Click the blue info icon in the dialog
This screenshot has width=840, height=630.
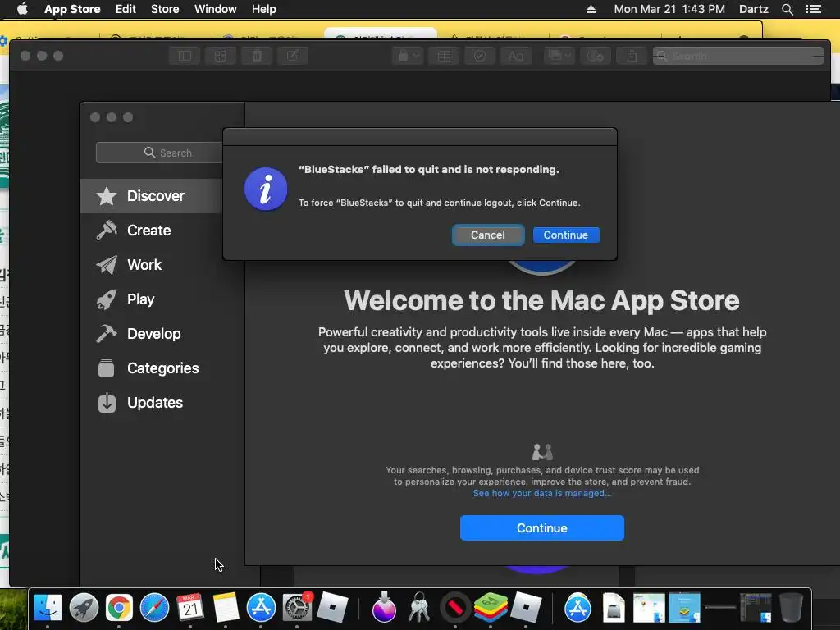(x=266, y=189)
